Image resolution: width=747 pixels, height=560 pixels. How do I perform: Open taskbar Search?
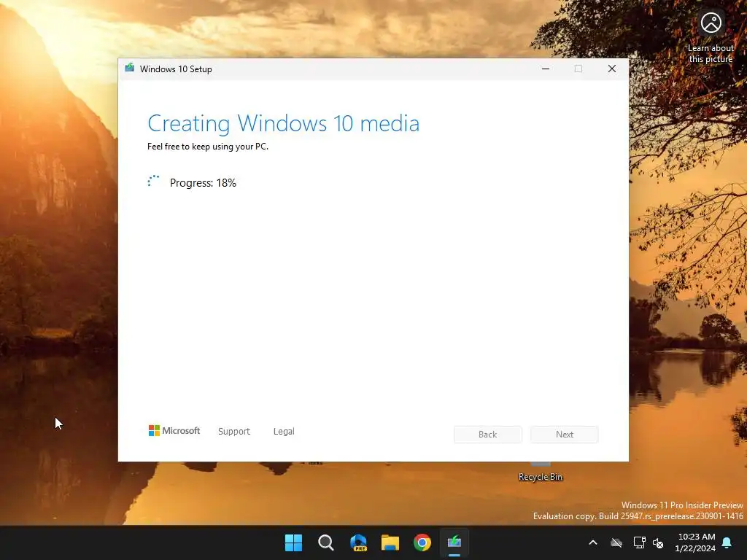326,542
